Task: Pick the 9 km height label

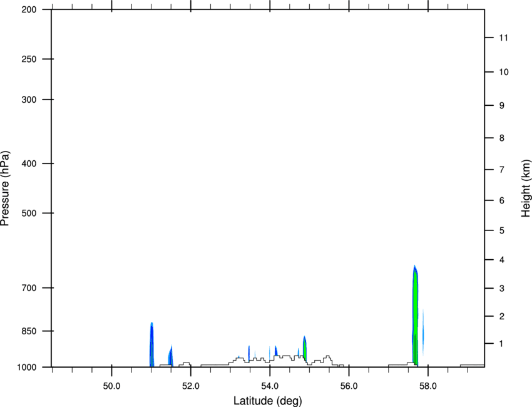Action: tap(502, 106)
